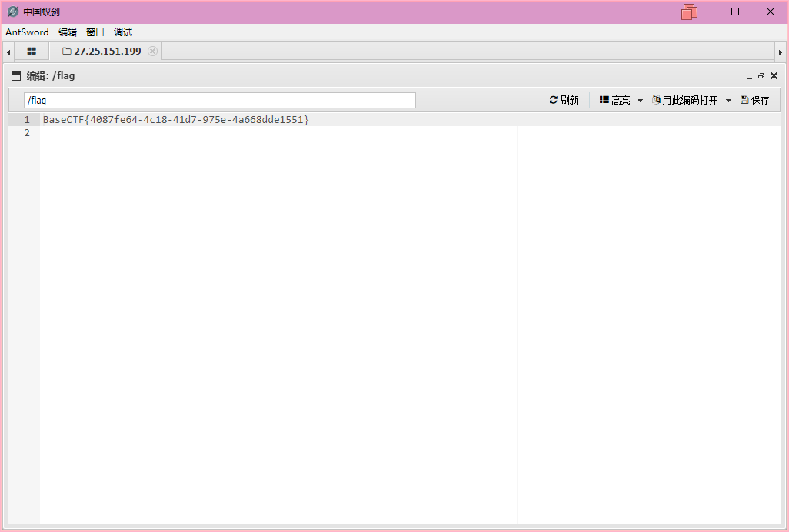789x532 pixels.
Task: Close the 27.25.151.199 tab
Action: (x=152, y=52)
